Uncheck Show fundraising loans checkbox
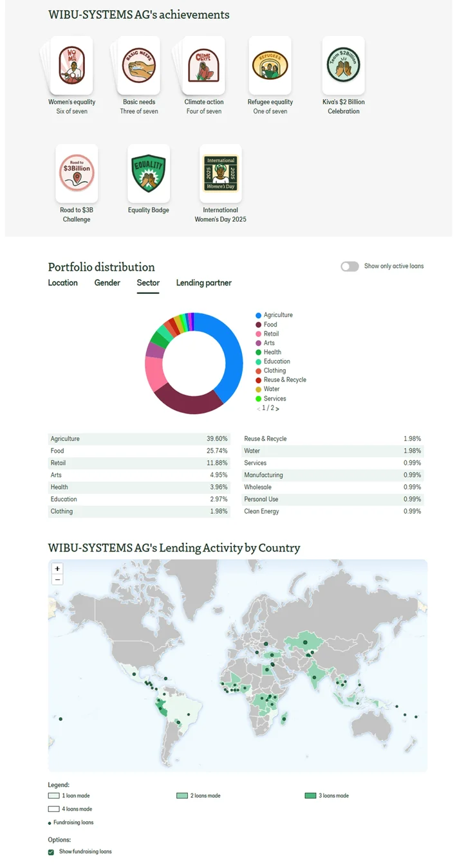Screen dimensions: 457x868 point(51,852)
